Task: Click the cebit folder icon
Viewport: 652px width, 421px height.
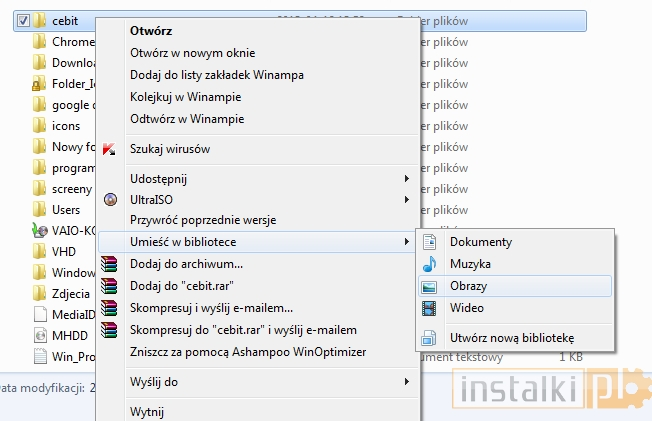Action: 39,20
